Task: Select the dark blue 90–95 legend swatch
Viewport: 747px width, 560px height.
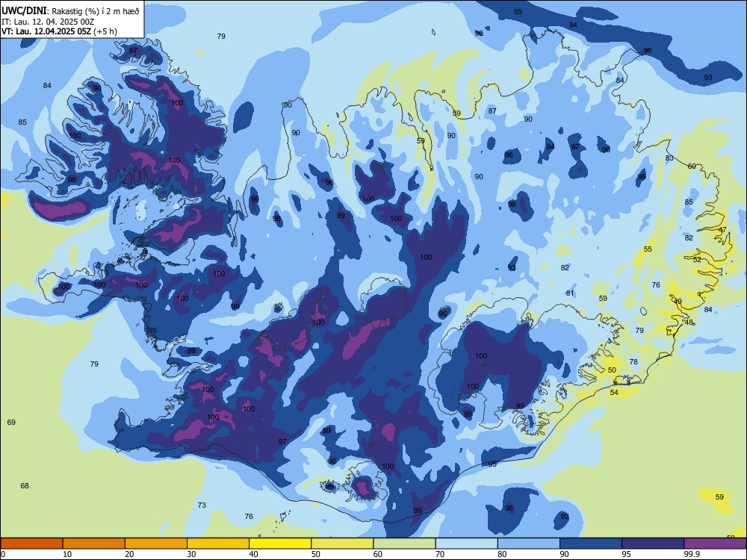Action: (x=591, y=544)
